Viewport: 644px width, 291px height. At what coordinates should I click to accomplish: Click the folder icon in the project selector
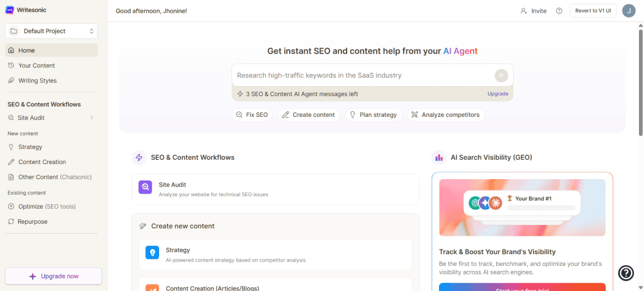14,31
